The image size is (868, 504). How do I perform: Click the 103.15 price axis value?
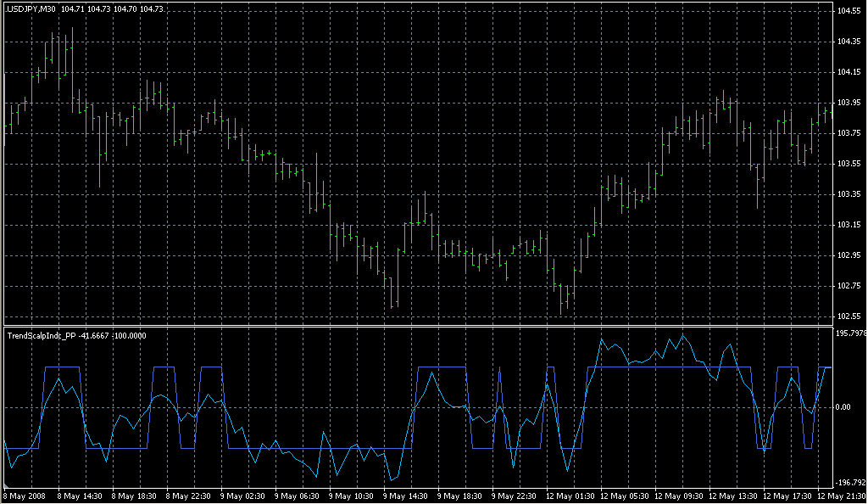849,225
